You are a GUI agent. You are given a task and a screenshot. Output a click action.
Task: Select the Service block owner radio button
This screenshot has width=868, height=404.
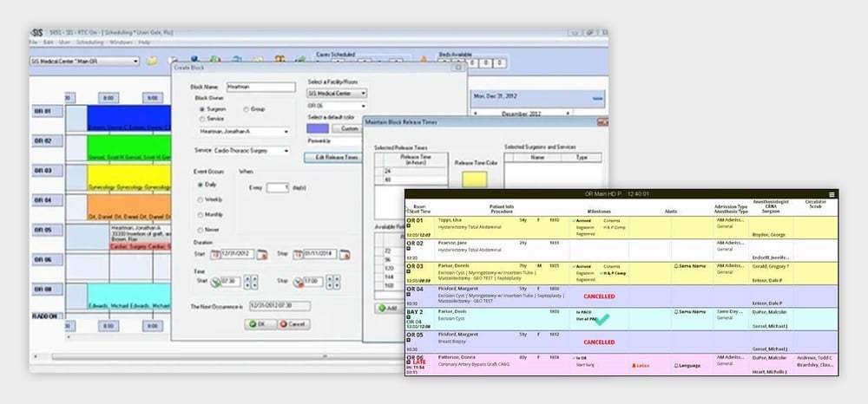point(202,119)
